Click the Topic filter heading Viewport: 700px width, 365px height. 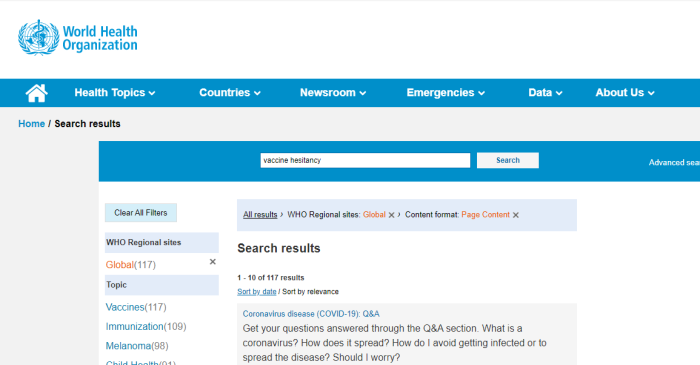point(162,285)
